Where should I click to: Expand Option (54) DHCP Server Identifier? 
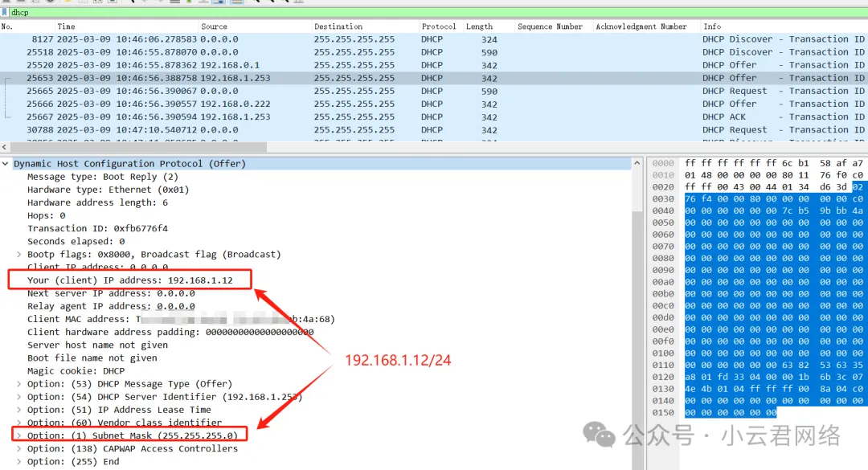pyautogui.click(x=19, y=397)
